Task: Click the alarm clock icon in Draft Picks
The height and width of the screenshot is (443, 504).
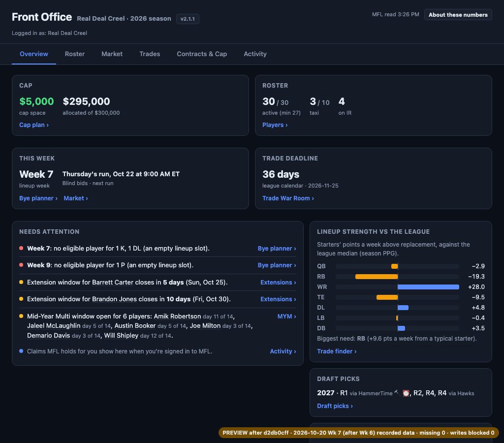Action: pyautogui.click(x=406, y=393)
